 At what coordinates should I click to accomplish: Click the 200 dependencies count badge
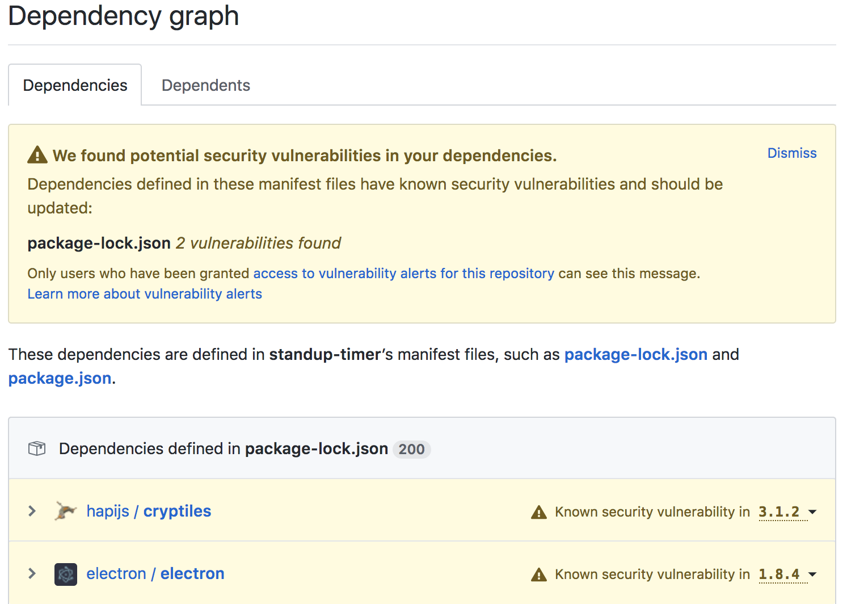tap(411, 449)
